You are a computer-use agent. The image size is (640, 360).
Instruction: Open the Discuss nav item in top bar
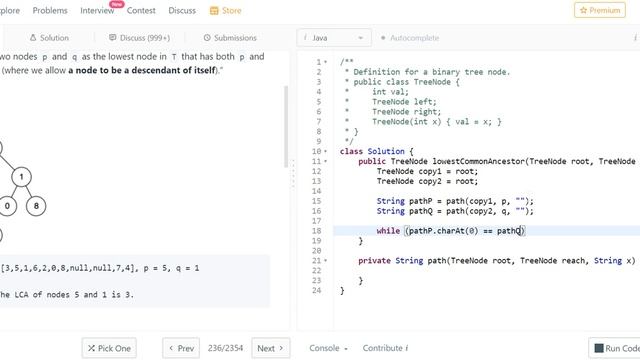coord(182,11)
